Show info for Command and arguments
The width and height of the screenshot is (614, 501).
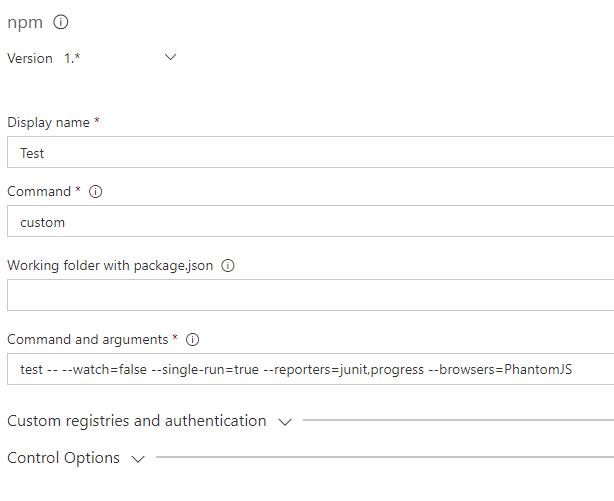click(x=193, y=339)
